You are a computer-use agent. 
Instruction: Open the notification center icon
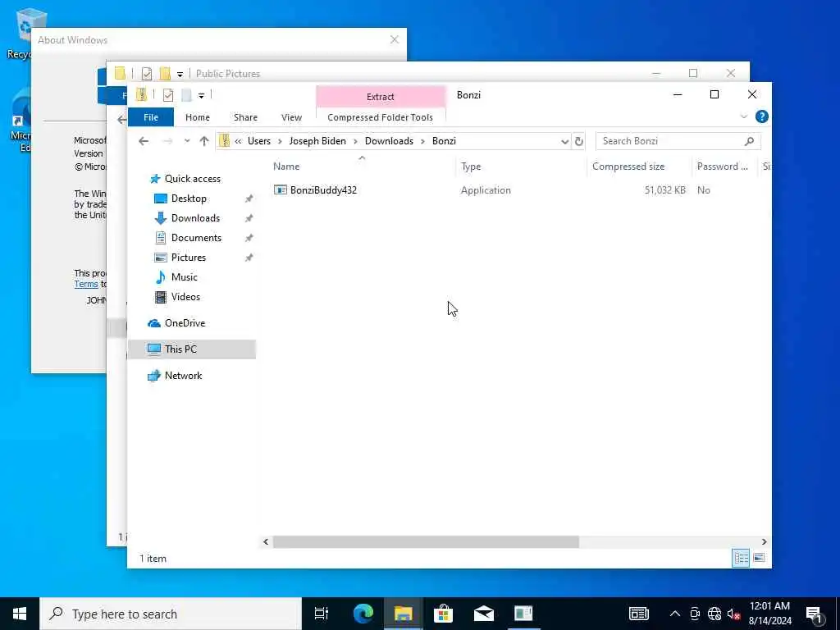point(814,614)
